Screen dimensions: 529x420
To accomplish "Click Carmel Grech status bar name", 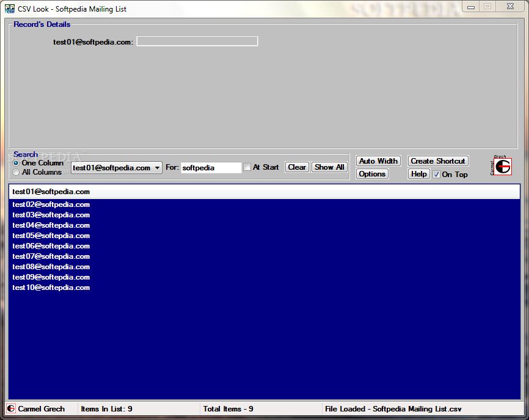I will click(x=41, y=409).
